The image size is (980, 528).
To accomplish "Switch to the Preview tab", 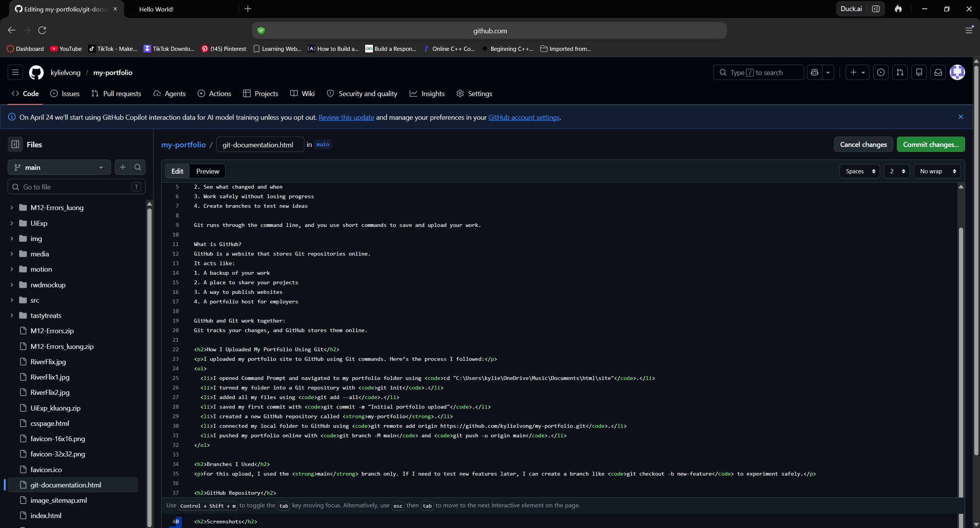I will click(207, 171).
